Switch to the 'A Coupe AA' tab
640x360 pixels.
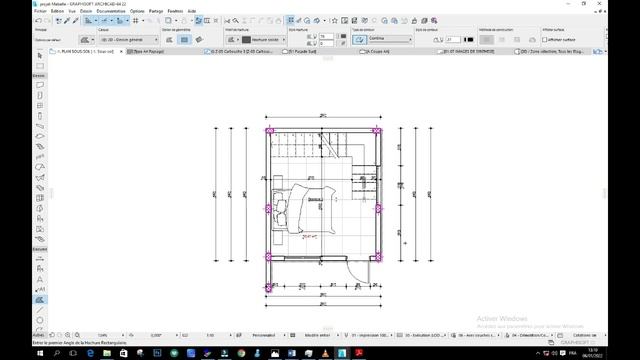coord(378,51)
